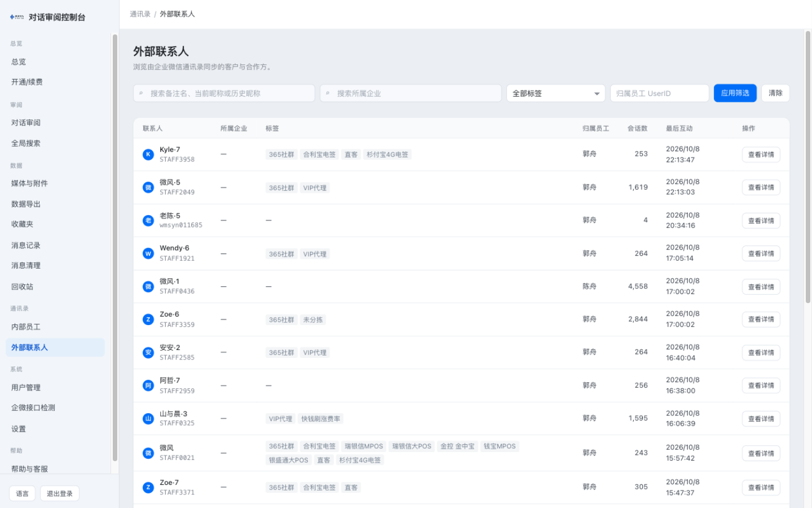Click the app logo icon in sidebar header
812x508 pixels.
click(x=17, y=17)
